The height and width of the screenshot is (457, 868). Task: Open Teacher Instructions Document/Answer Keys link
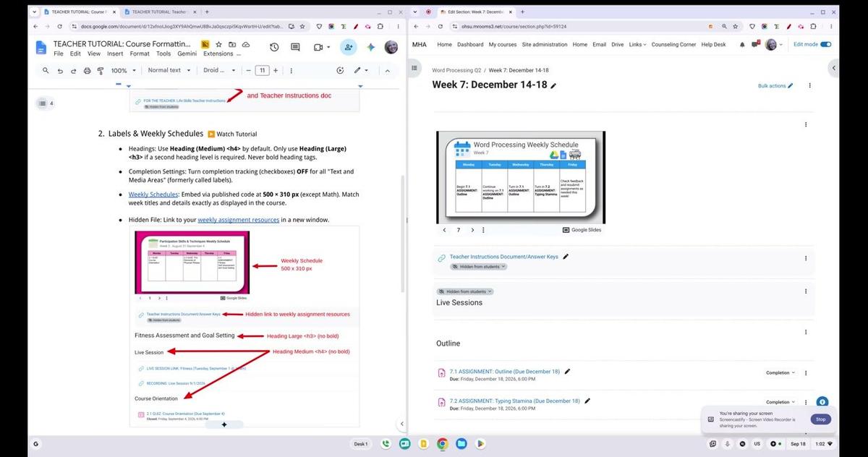point(504,257)
